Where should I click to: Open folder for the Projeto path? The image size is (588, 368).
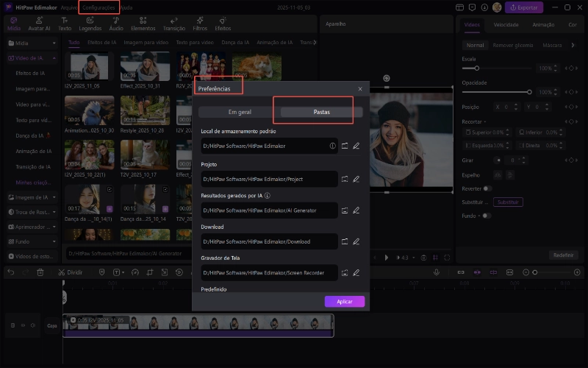point(345,179)
